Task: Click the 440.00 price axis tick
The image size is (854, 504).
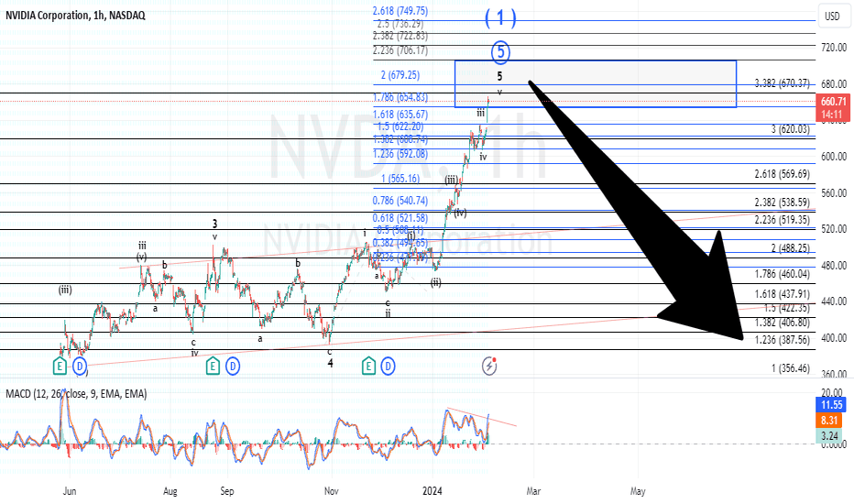Action: click(x=834, y=301)
